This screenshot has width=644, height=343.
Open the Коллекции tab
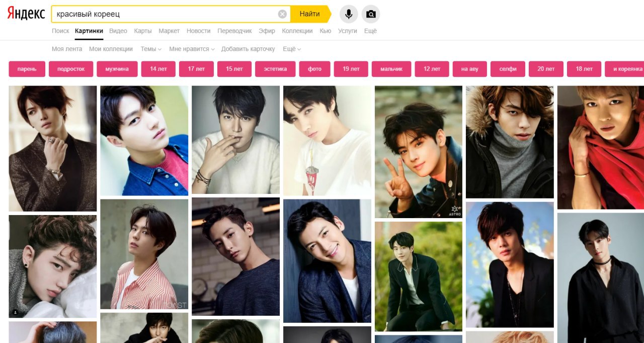[297, 31]
